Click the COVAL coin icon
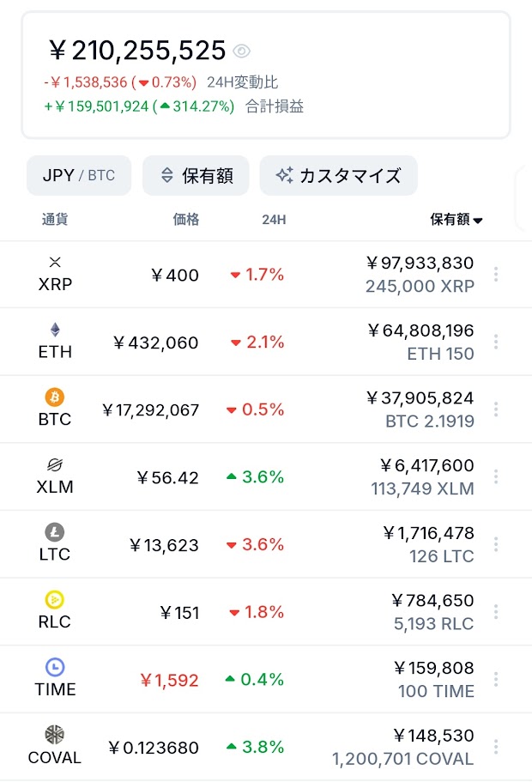The width and height of the screenshot is (532, 782). click(55, 735)
